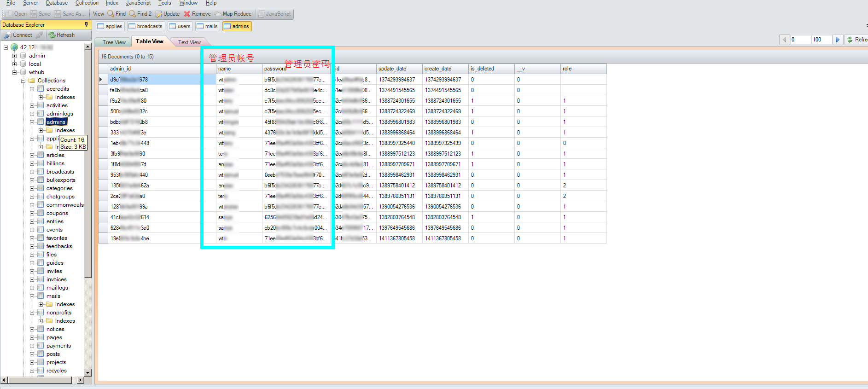Expand the adminlogs collection node
The image size is (868, 389).
pyautogui.click(x=32, y=114)
